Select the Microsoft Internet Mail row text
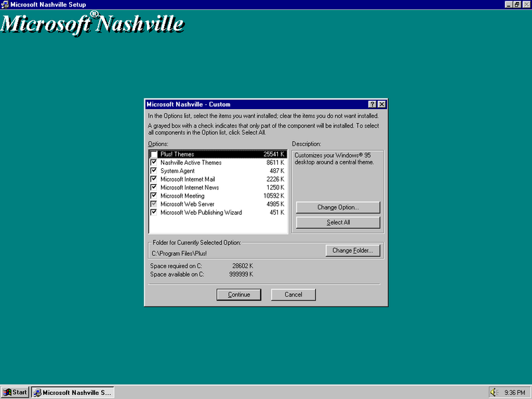This screenshot has width=532, height=399. [188, 179]
